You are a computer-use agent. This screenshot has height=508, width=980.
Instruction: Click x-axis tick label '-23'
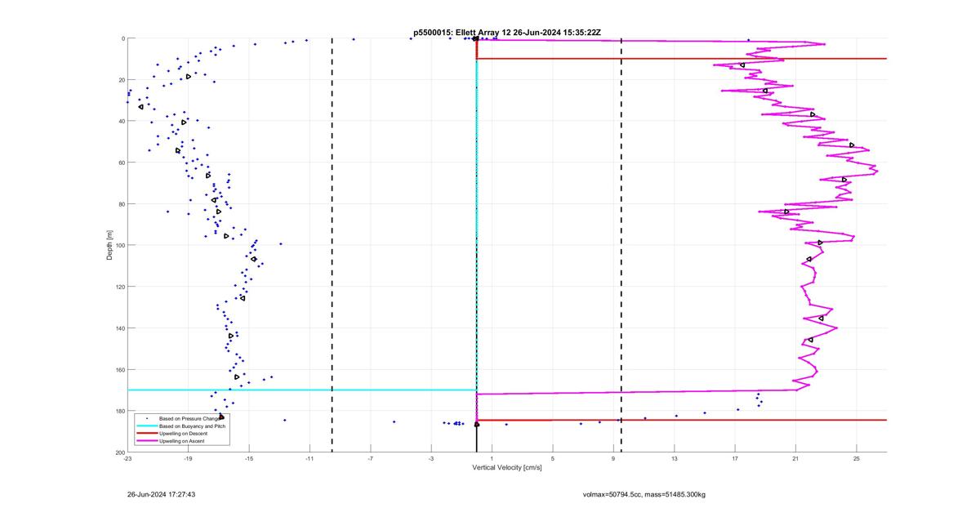coord(127,459)
